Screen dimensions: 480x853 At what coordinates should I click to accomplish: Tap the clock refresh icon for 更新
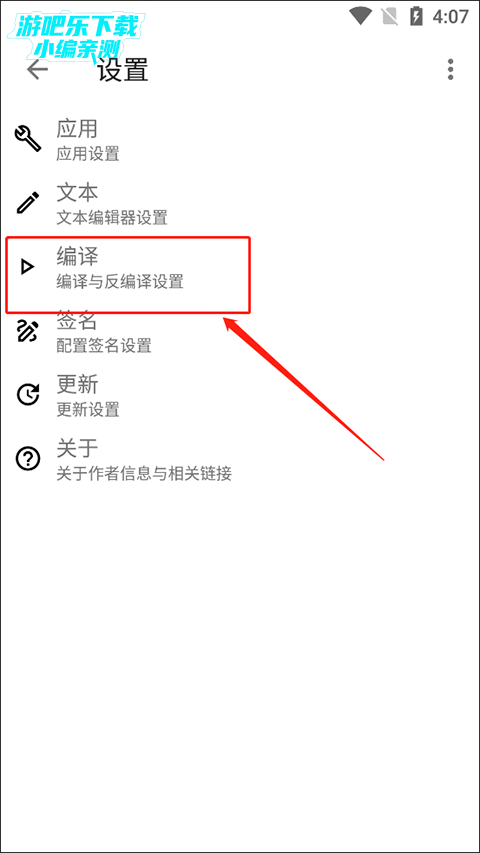pos(27,395)
